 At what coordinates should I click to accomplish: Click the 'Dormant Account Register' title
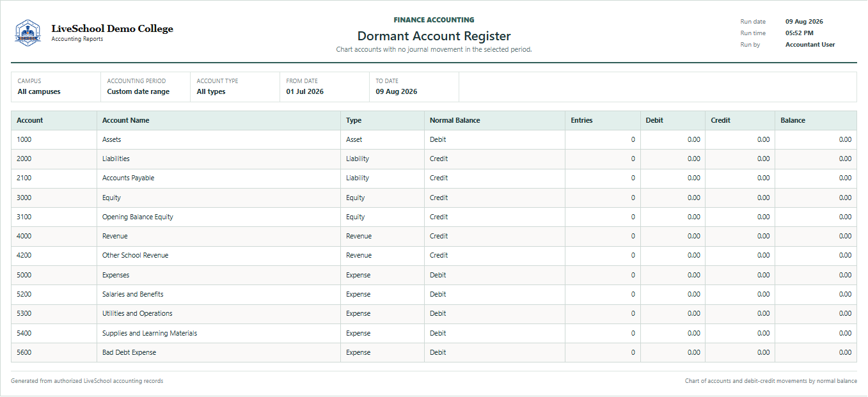point(434,36)
